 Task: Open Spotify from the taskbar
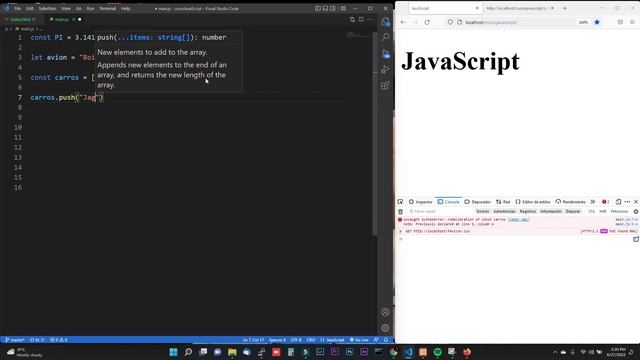(x=438, y=352)
